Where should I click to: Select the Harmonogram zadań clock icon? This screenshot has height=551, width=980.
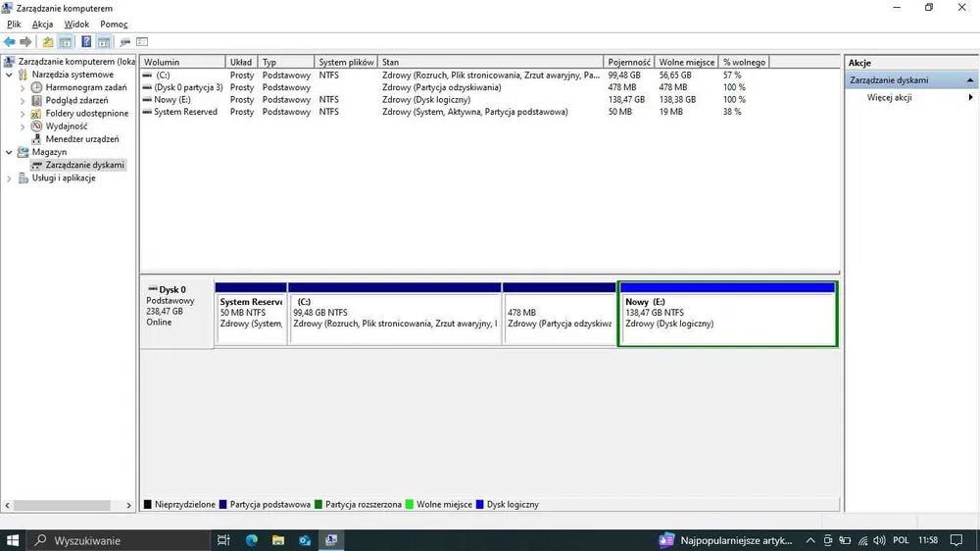[x=37, y=87]
